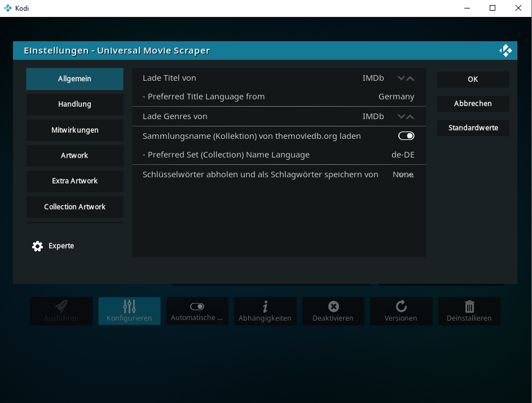Click the Abbrechen button
The width and height of the screenshot is (532, 403).
(473, 103)
